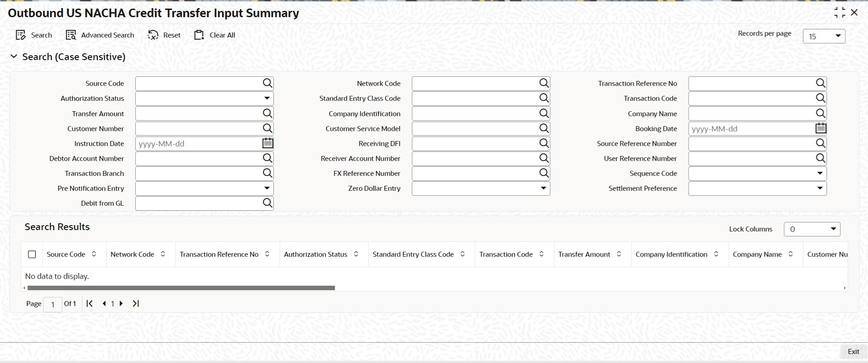Click the Search toolbar button
The width and height of the screenshot is (868, 363).
(x=34, y=35)
